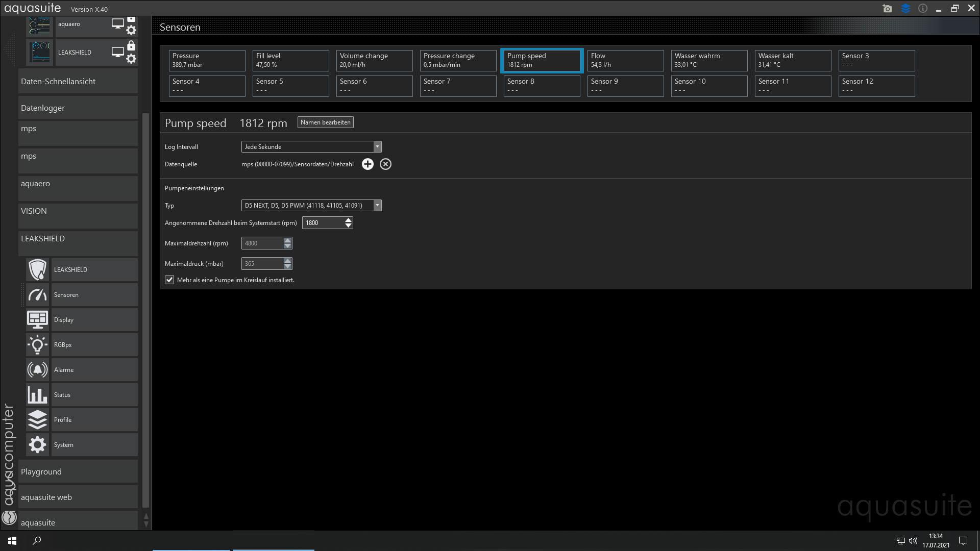Open the LEAKSHIELD shield icon page
Viewport: 980px width, 551px height.
(x=37, y=270)
